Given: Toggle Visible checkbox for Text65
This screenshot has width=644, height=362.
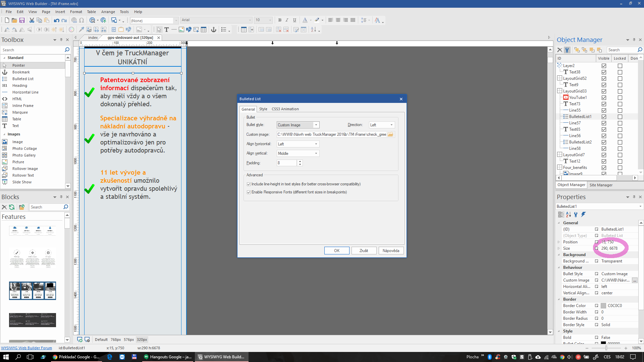Looking at the screenshot, I should [x=604, y=129].
